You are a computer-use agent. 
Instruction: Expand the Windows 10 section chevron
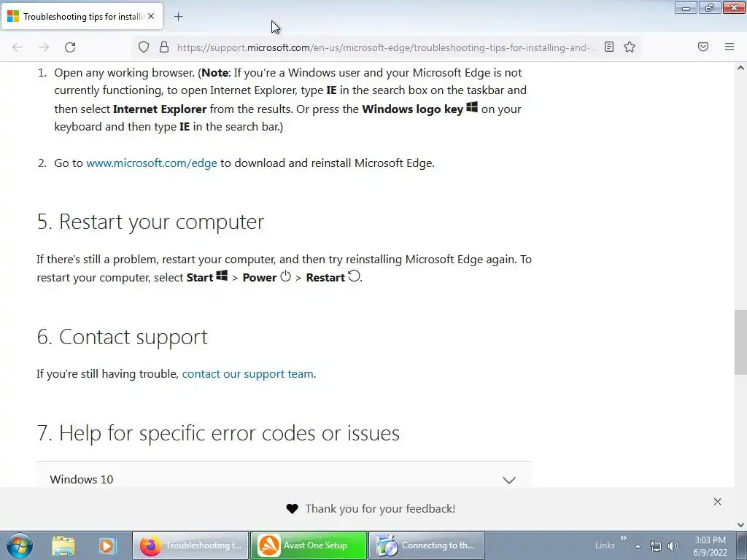[509, 480]
